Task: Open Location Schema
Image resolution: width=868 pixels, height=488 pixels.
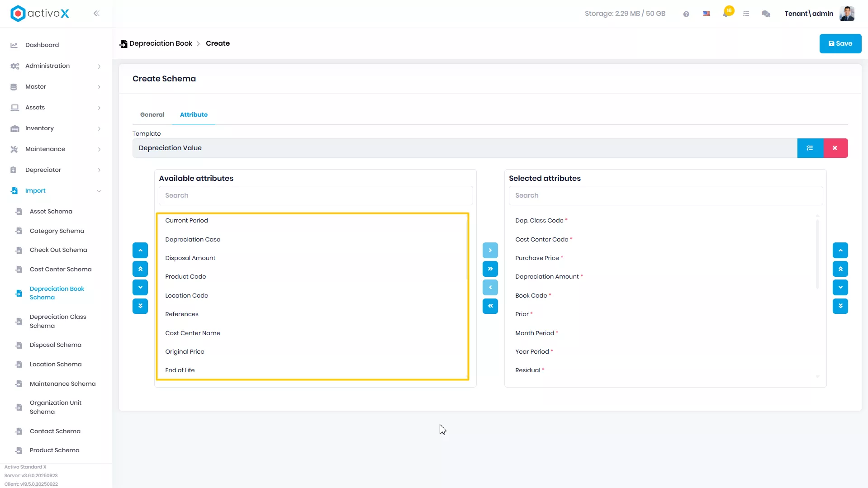Action: pos(55,364)
